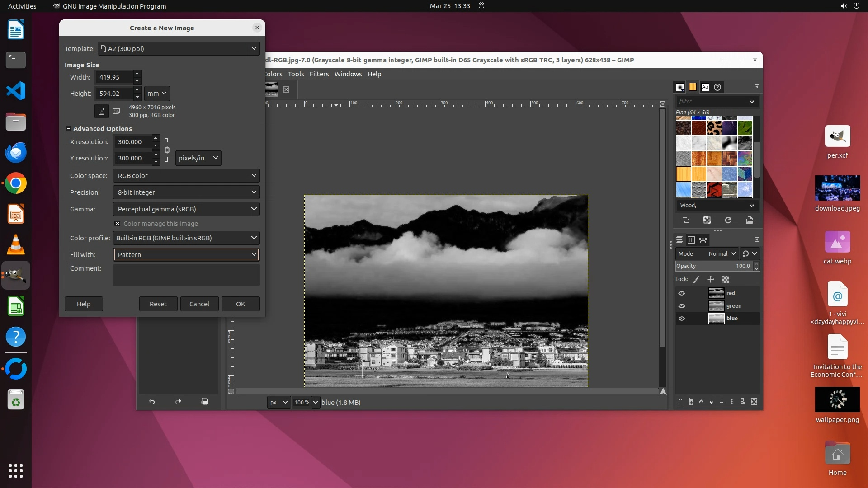Screen dimensions: 868x488
Task: Expand the Fill with Pattern dropdown
Action: pos(186,255)
